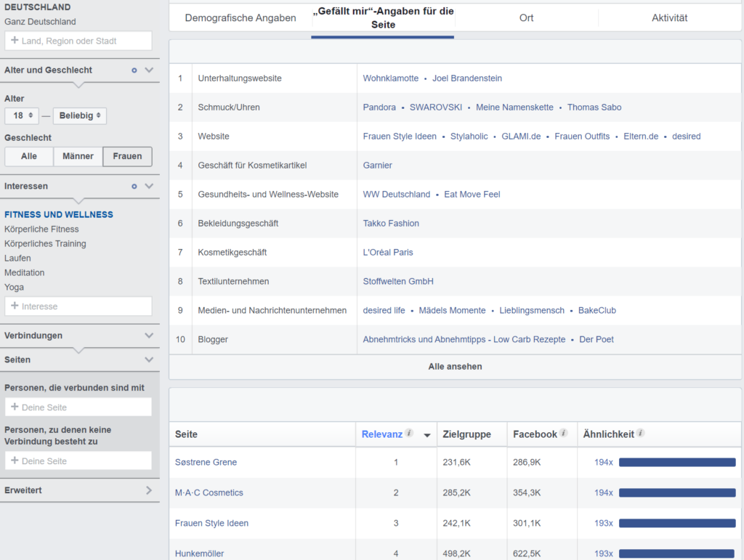Switch to the Aktivität tab

pos(669,18)
